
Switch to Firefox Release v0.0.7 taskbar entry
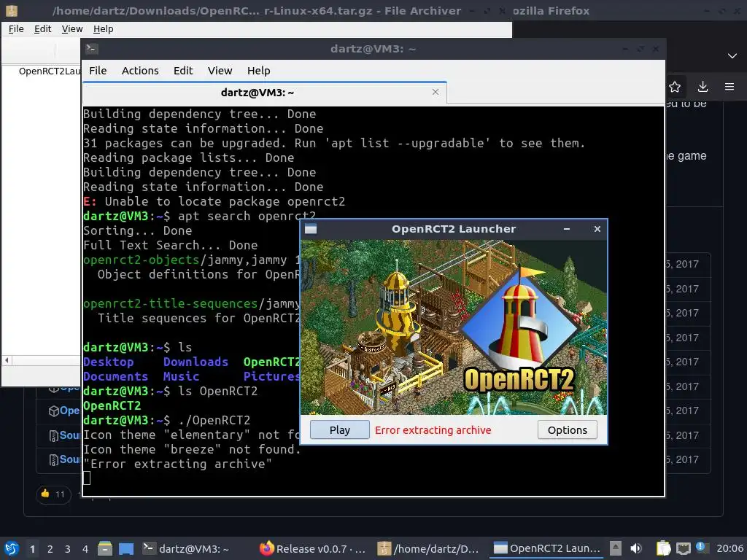(313, 548)
